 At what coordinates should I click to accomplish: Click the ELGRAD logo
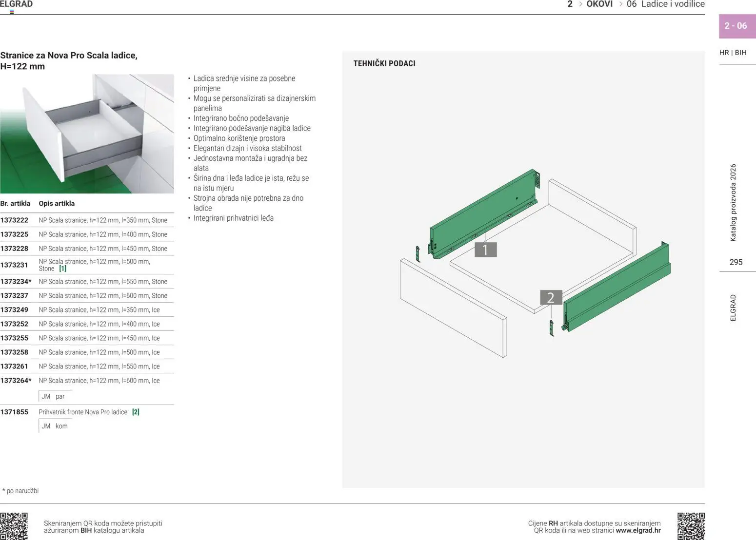[x=17, y=4]
